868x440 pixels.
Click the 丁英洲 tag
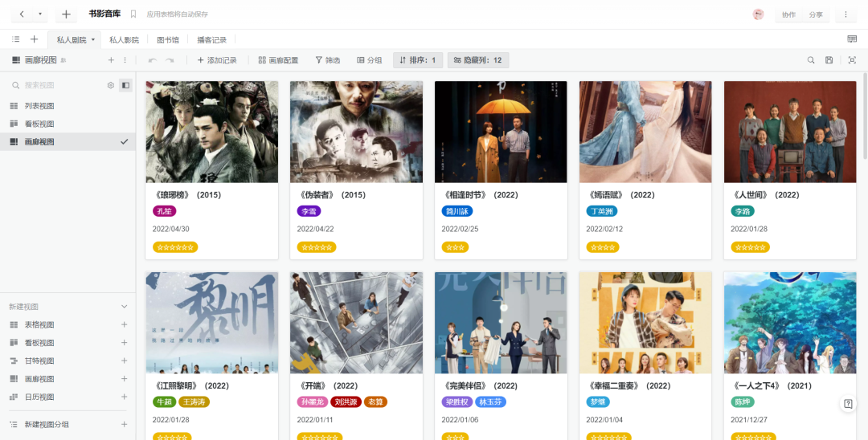(x=602, y=211)
